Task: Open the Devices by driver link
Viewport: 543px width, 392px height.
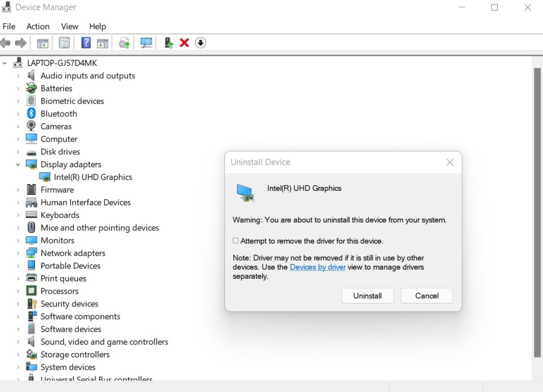Action: point(317,267)
